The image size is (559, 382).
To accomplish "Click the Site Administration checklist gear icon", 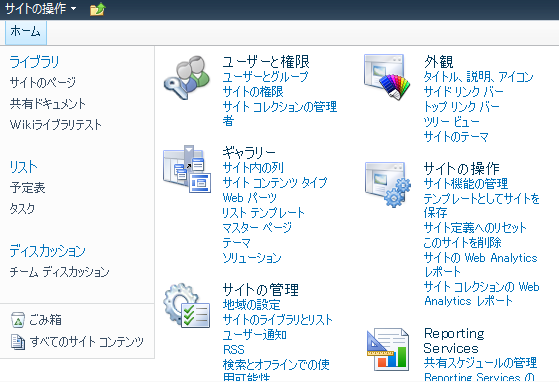I will click(187, 305).
